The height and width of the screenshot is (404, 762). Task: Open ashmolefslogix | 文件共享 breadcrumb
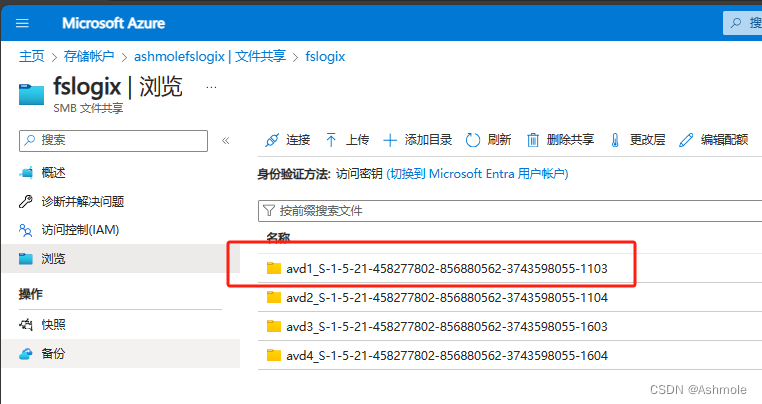(x=210, y=56)
